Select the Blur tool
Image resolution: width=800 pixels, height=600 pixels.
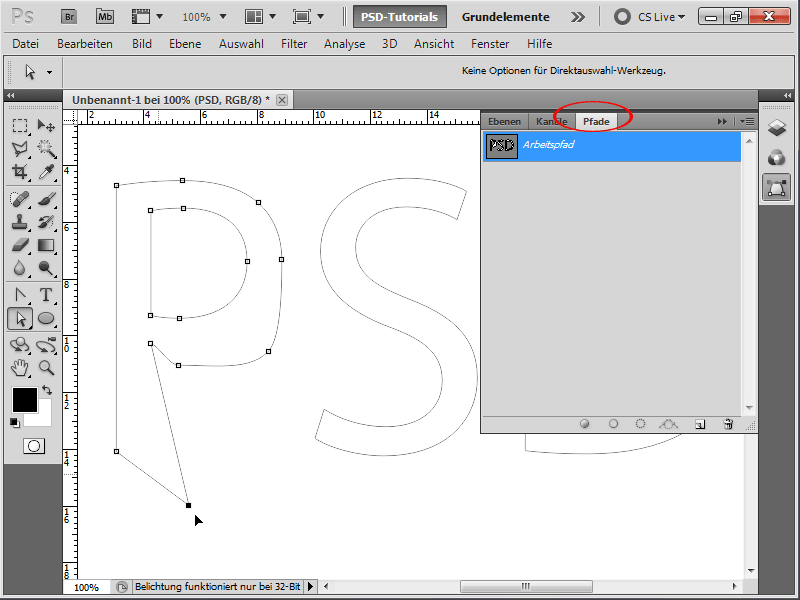click(20, 268)
